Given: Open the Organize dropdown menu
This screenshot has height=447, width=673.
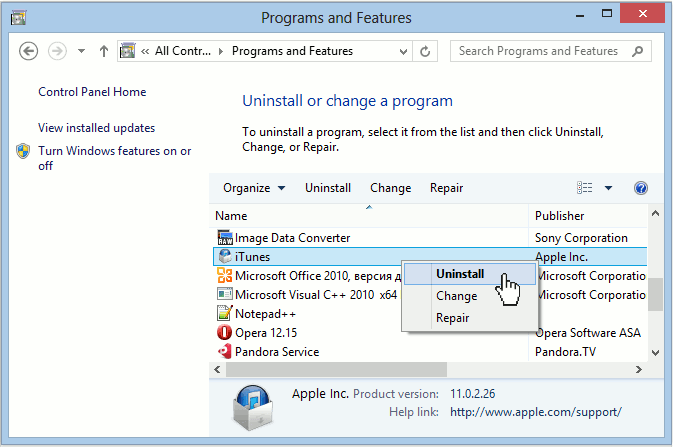Looking at the screenshot, I should (254, 188).
